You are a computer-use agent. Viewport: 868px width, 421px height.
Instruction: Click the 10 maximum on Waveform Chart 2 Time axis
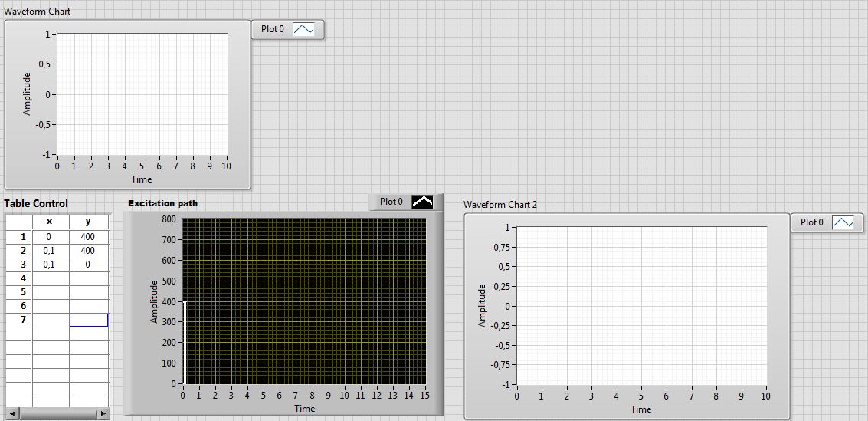click(765, 396)
